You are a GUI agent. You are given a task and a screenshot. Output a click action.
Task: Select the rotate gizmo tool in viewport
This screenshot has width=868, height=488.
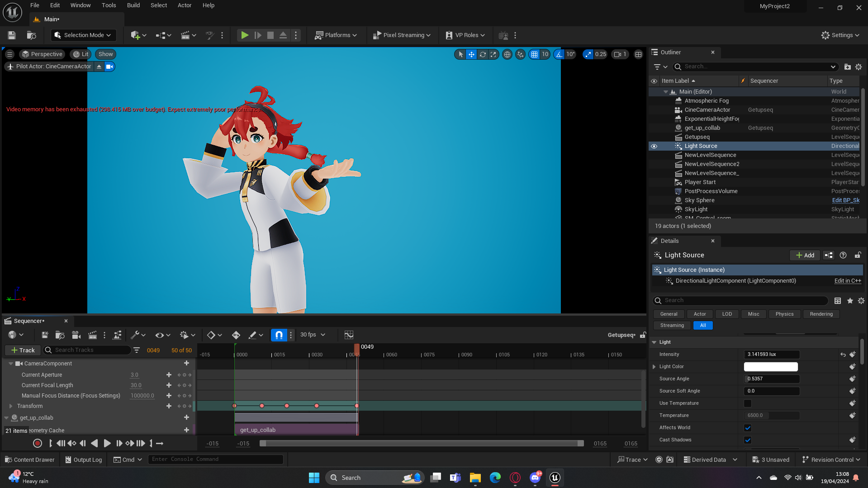click(x=483, y=54)
